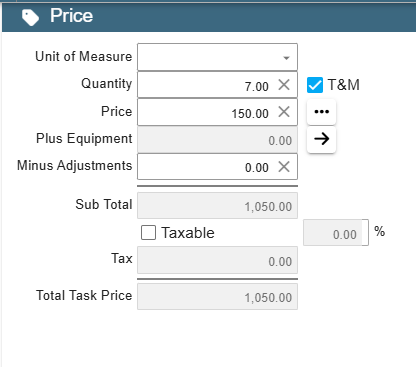The height and width of the screenshot is (367, 416).
Task: Click the right arrow button beside Plus Equipment
Action: click(321, 139)
